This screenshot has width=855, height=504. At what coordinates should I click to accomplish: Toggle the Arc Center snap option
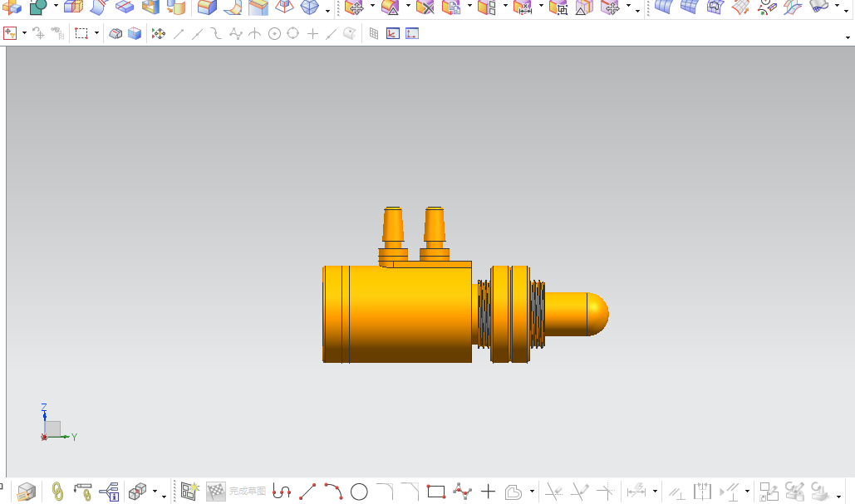(274, 34)
